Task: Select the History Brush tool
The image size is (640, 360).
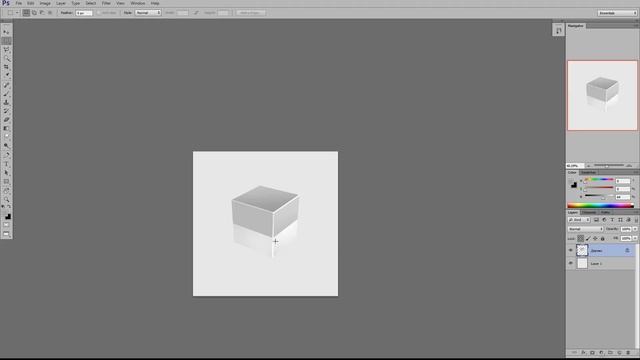Action: click(x=6, y=111)
